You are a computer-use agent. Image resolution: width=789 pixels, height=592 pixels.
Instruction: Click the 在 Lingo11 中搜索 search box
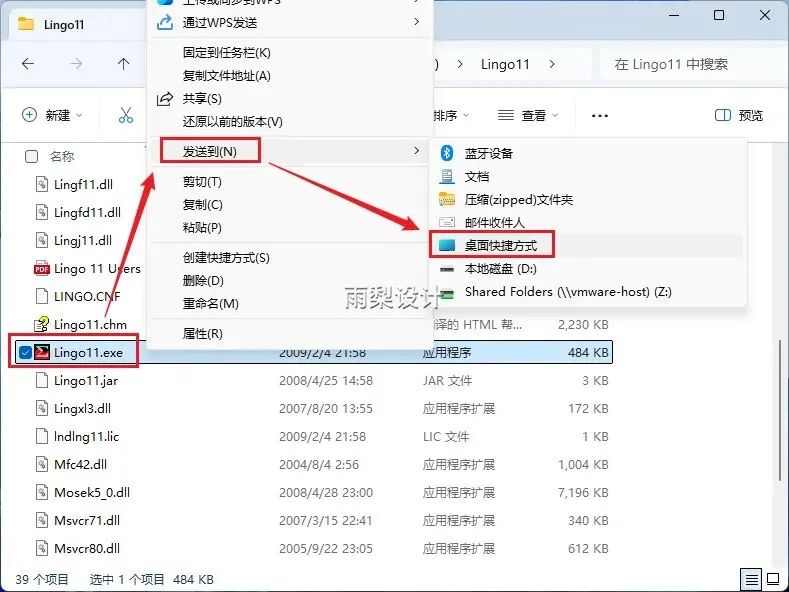[692, 64]
